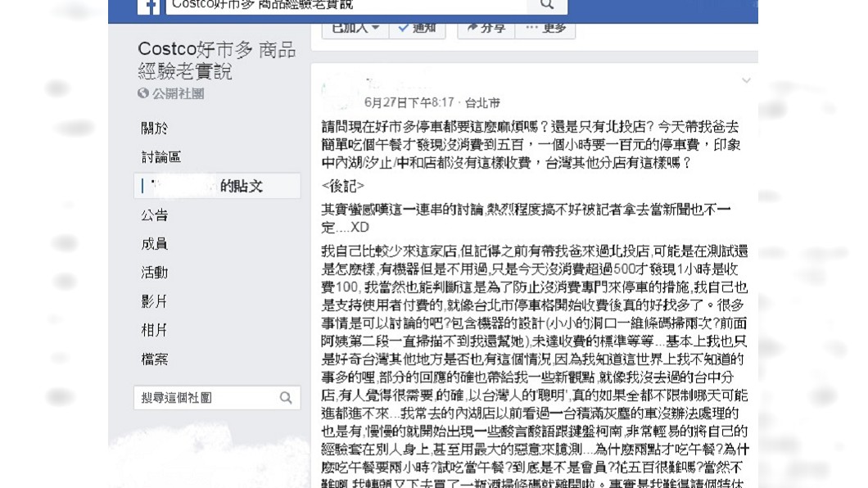Open the 活動 events page

(155, 273)
